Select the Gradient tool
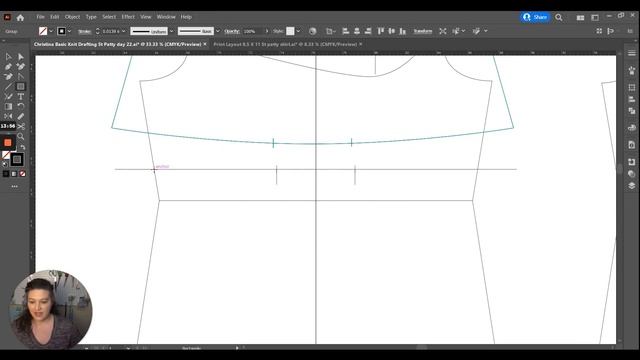Viewport: 640px width, 360px height. pos(8,106)
